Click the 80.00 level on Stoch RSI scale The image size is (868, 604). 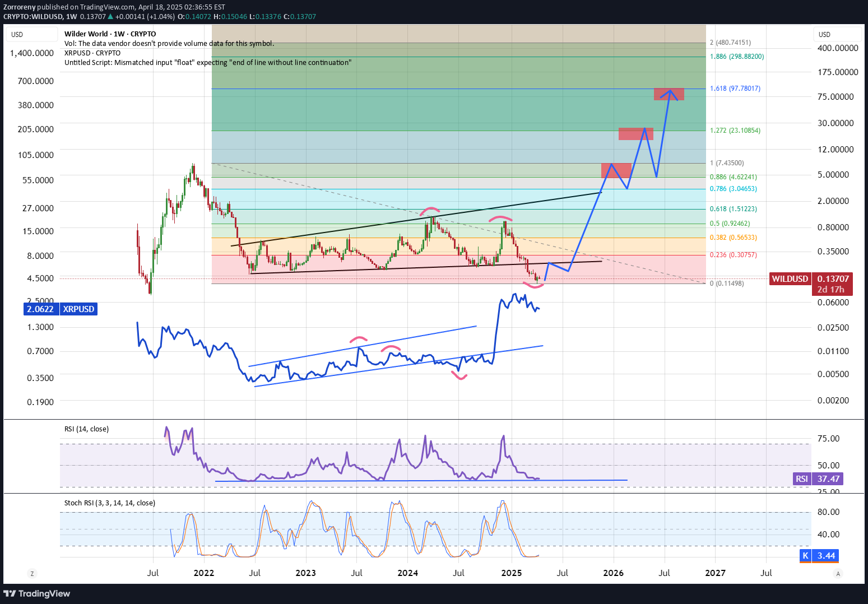[828, 512]
